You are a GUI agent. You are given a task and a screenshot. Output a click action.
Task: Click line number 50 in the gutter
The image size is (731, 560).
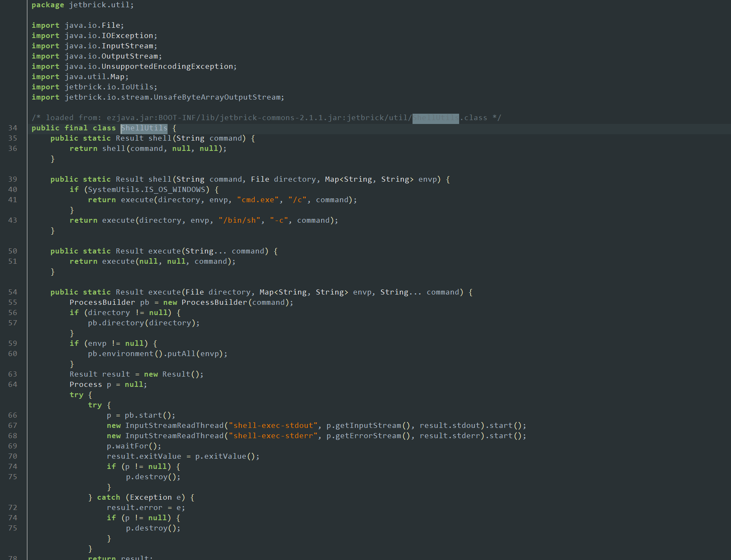coord(13,251)
